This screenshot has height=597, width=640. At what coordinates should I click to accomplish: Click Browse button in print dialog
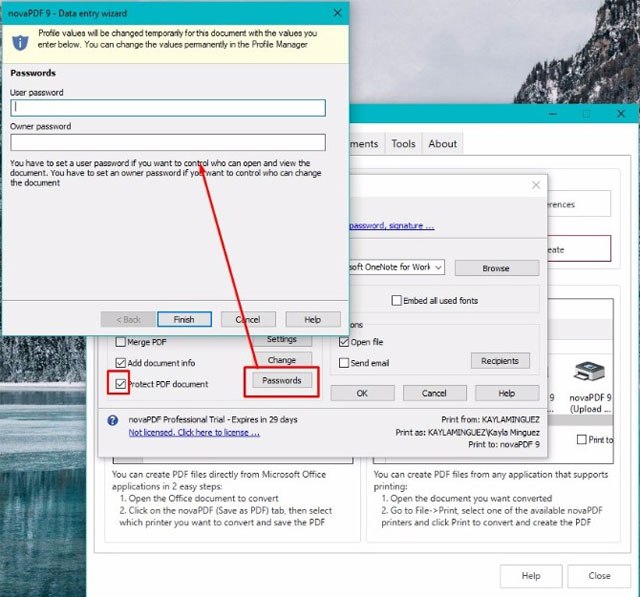(497, 268)
